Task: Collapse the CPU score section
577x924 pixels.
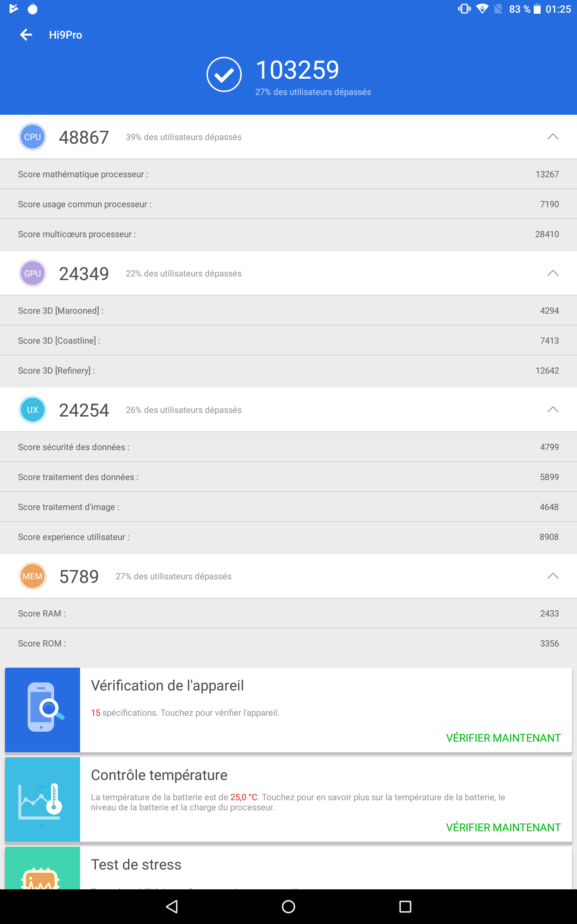Action: pyautogui.click(x=552, y=137)
